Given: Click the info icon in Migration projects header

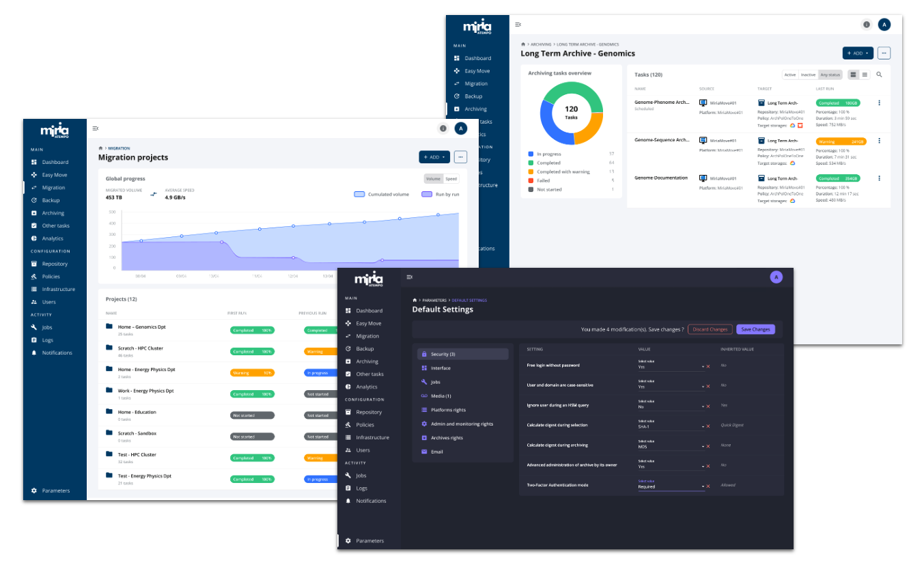Looking at the screenshot, I should click(x=443, y=128).
